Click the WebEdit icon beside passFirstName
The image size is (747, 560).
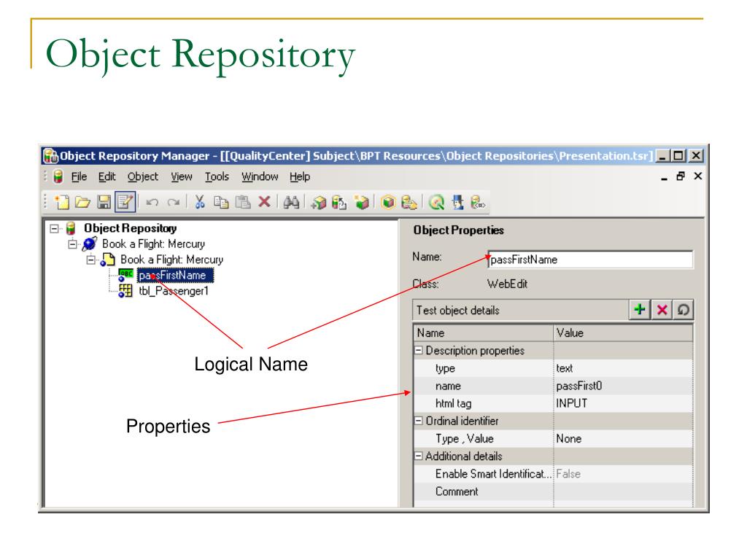125,275
